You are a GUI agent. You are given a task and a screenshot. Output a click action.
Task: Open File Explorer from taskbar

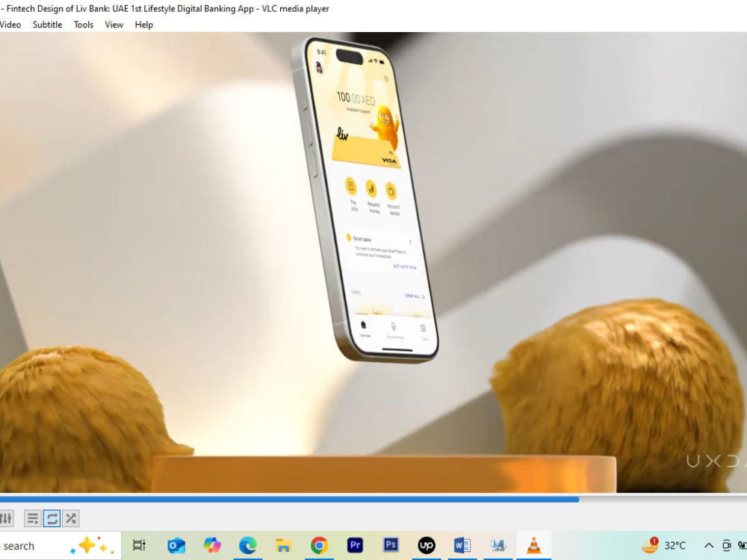click(283, 545)
